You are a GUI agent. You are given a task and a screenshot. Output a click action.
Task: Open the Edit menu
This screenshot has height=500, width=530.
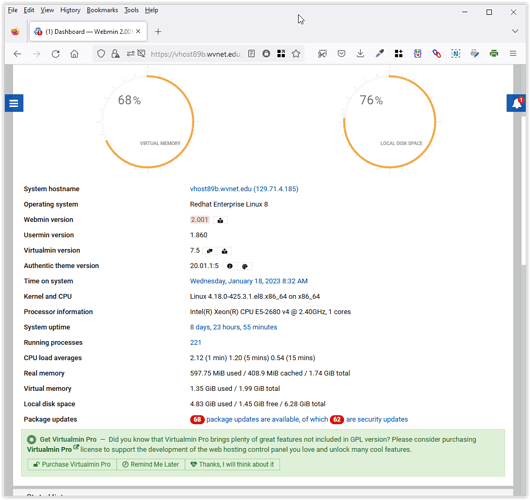pos(29,10)
